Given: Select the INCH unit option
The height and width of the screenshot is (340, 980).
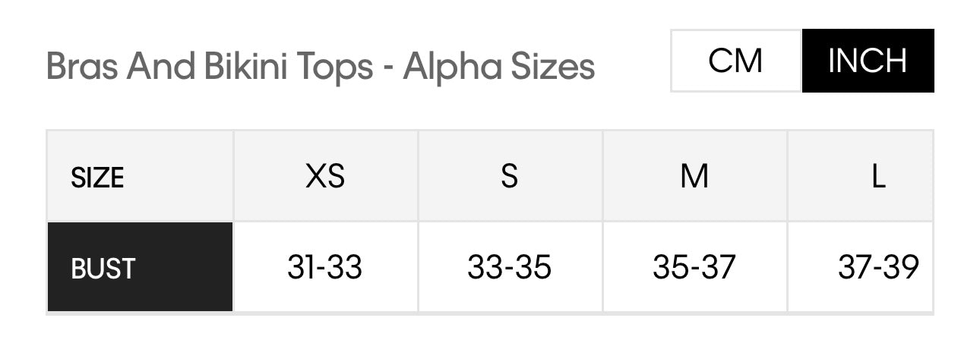Looking at the screenshot, I should click(x=868, y=61).
